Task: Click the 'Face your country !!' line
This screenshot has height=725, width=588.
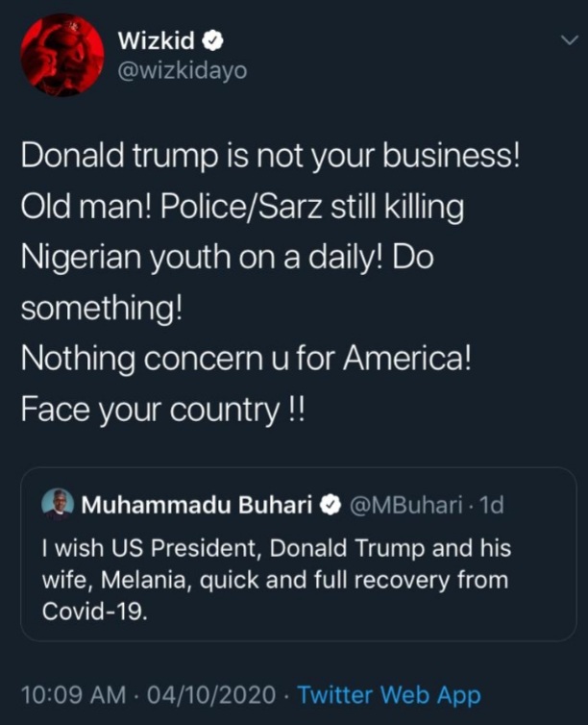Action: (163, 410)
